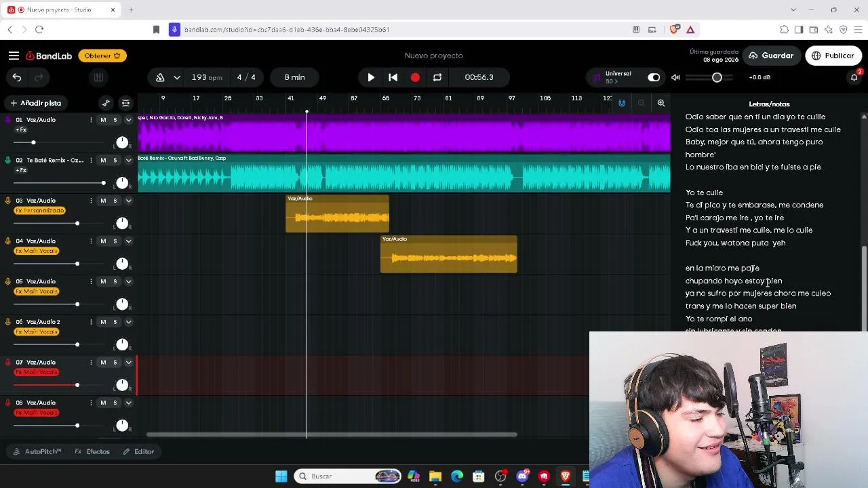Click the undo arrow button
This screenshot has height=488, width=868.
coord(17,77)
